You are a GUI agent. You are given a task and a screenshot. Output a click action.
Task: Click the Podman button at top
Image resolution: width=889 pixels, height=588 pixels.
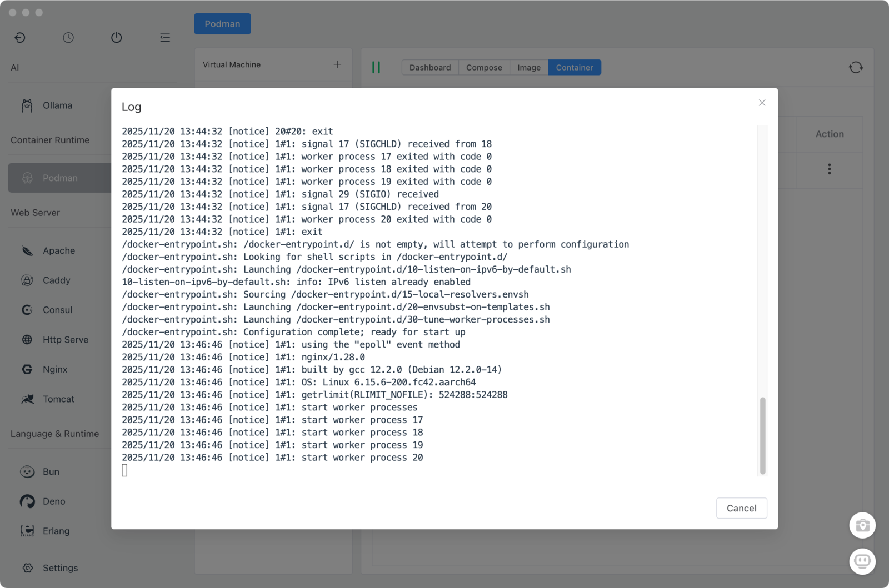(x=222, y=24)
